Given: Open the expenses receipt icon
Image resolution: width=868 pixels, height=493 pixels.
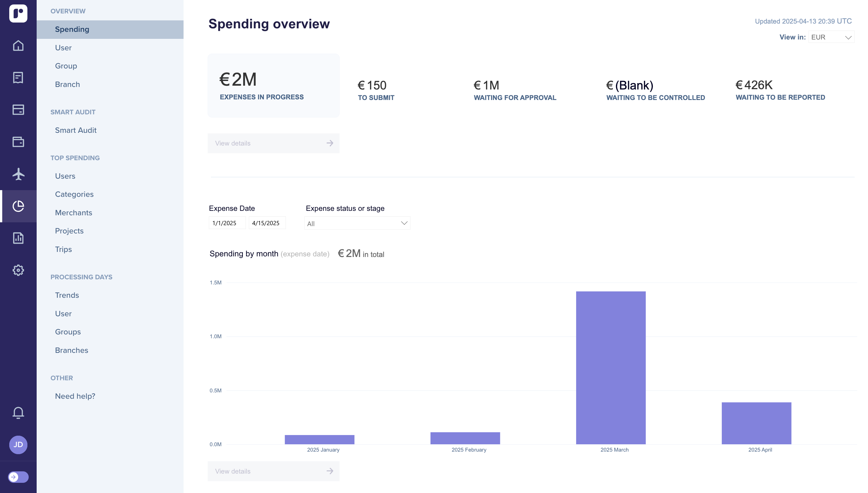Looking at the screenshot, I should (18, 77).
